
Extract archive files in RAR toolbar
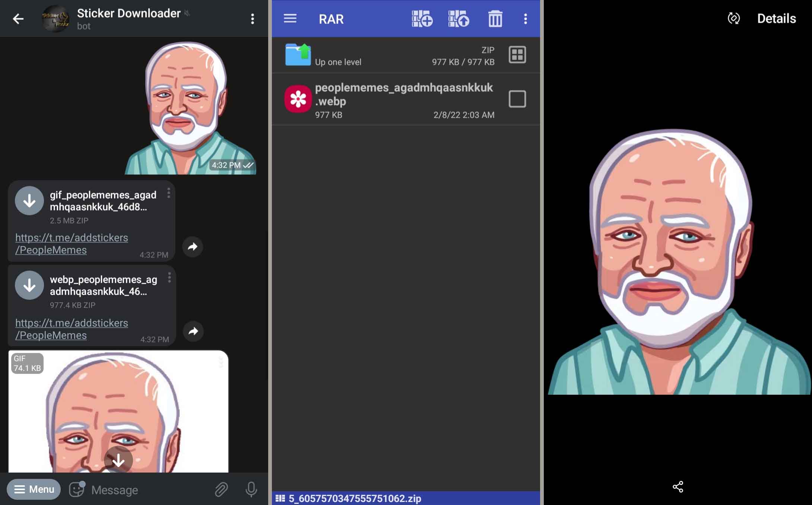(x=459, y=19)
